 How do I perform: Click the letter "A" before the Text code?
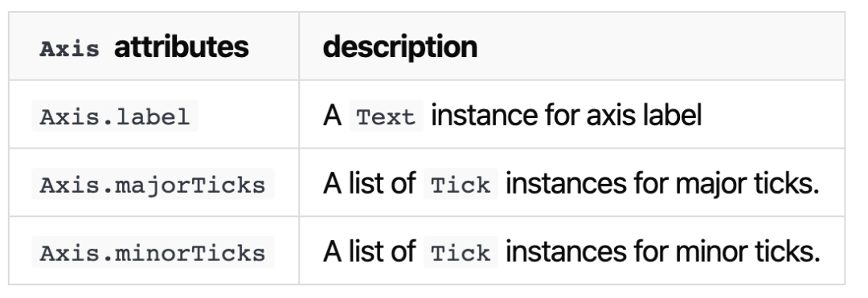tap(332, 116)
